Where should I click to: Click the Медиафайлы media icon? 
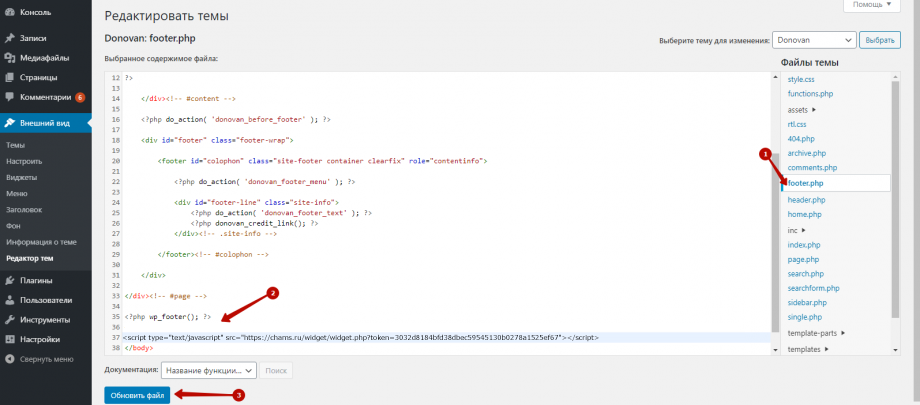point(9,57)
